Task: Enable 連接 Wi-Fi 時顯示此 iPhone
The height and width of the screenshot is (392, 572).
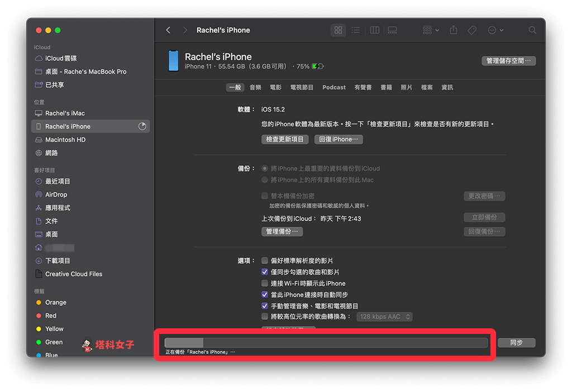Action: [265, 283]
